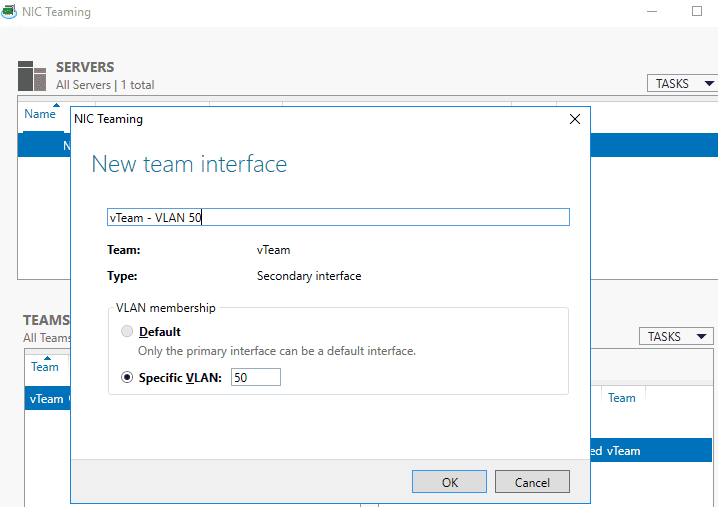718x507 pixels.
Task: Click OK in New team interface dialog
Action: 449,481
